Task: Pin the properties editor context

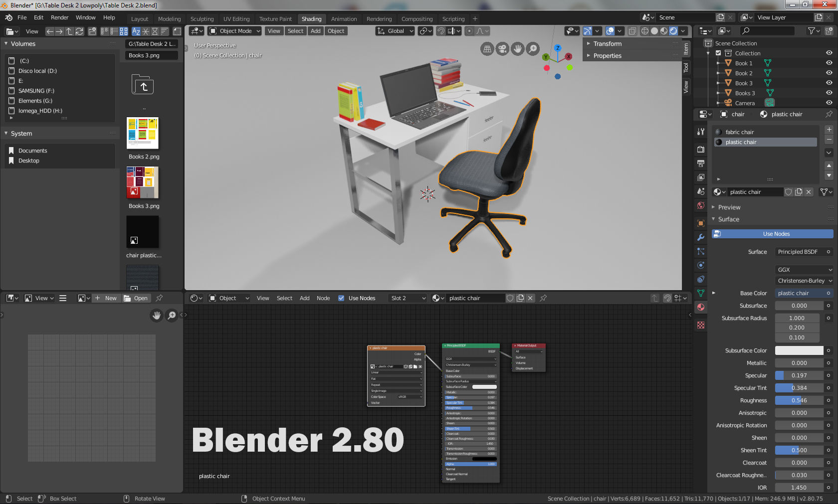Action: point(829,114)
